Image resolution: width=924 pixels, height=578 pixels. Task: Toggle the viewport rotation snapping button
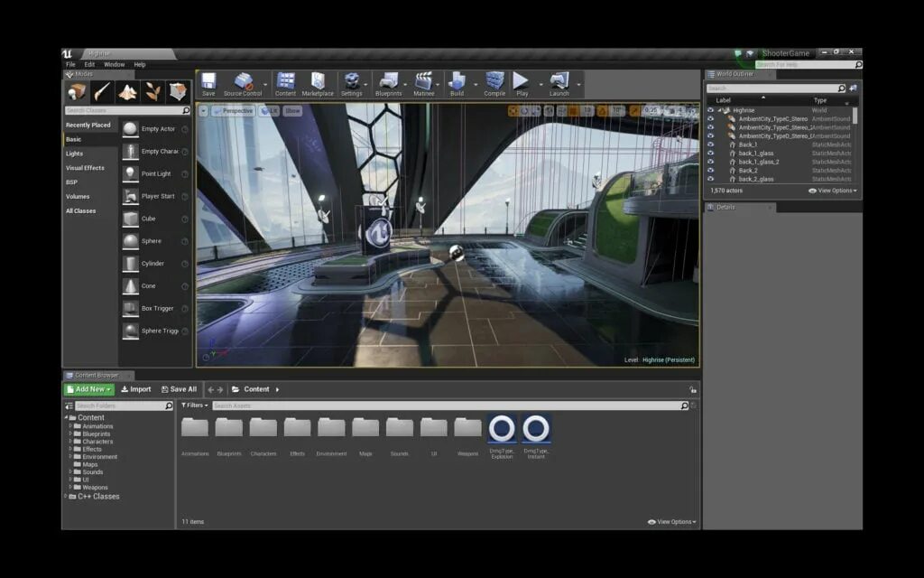(x=602, y=110)
